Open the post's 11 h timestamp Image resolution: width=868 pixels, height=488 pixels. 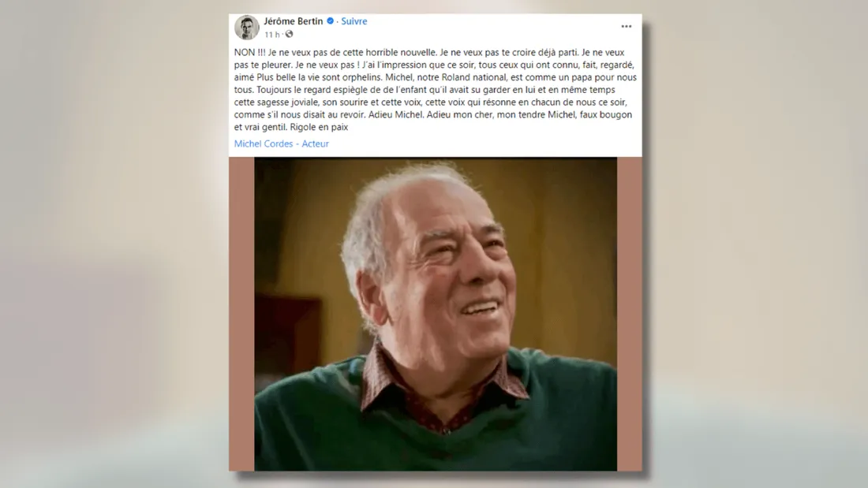[x=271, y=35]
